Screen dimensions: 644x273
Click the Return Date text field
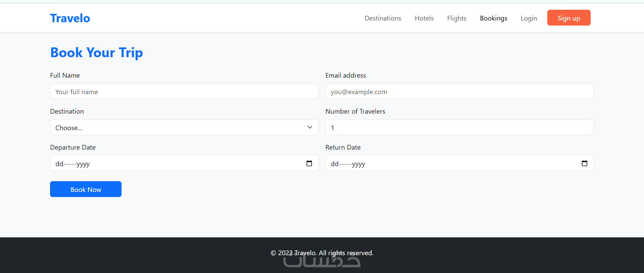pos(460,163)
